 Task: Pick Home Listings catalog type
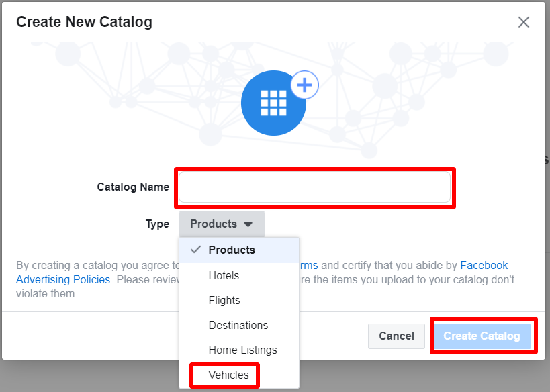coord(239,350)
